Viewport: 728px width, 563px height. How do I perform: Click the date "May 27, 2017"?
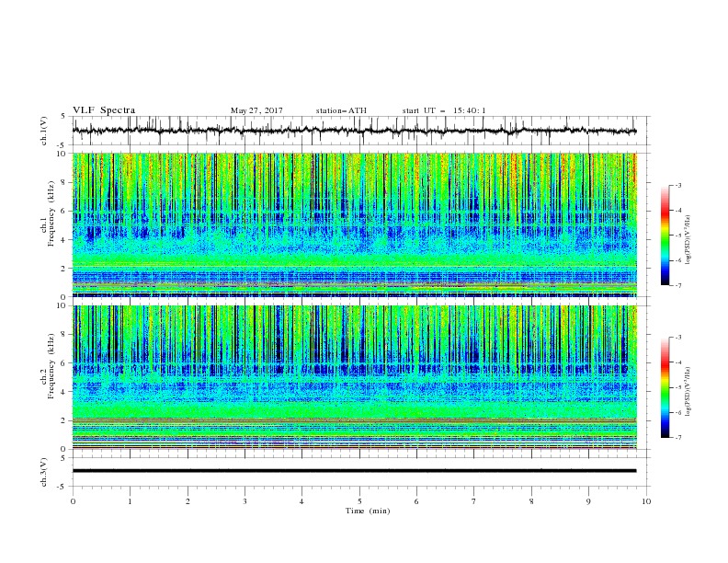[256, 110]
